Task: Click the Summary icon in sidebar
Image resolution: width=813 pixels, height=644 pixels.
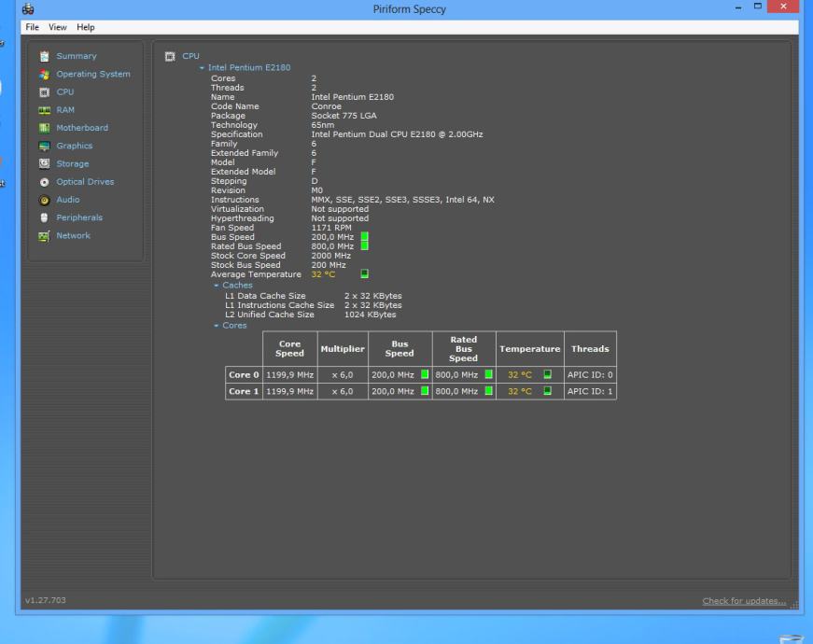Action: coord(43,57)
